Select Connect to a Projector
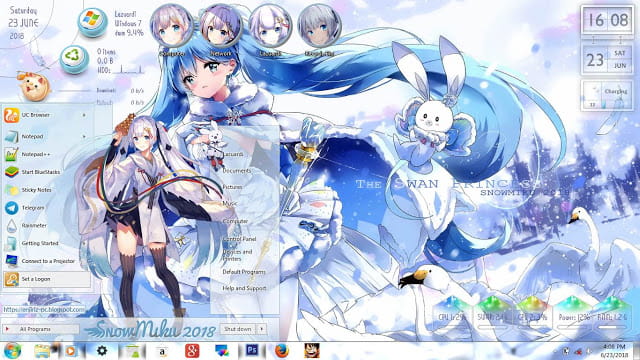Image resolution: width=640 pixels, height=360 pixels. (x=46, y=261)
